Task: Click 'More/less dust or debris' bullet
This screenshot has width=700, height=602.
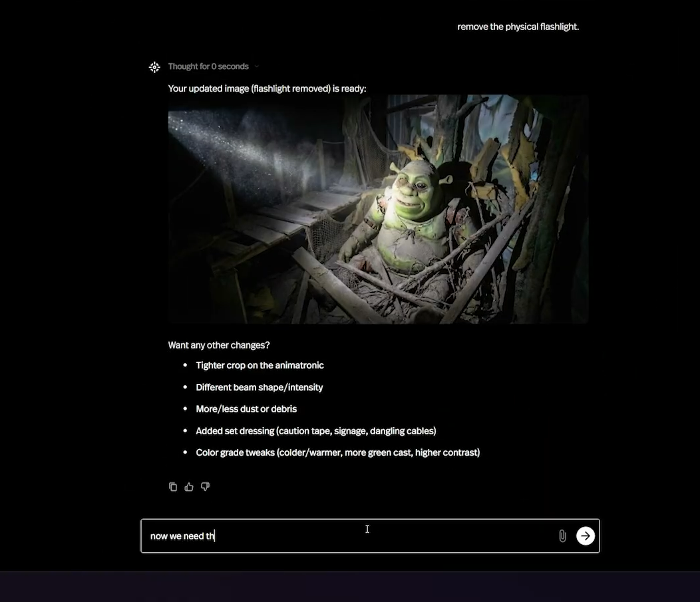Action: pyautogui.click(x=246, y=409)
